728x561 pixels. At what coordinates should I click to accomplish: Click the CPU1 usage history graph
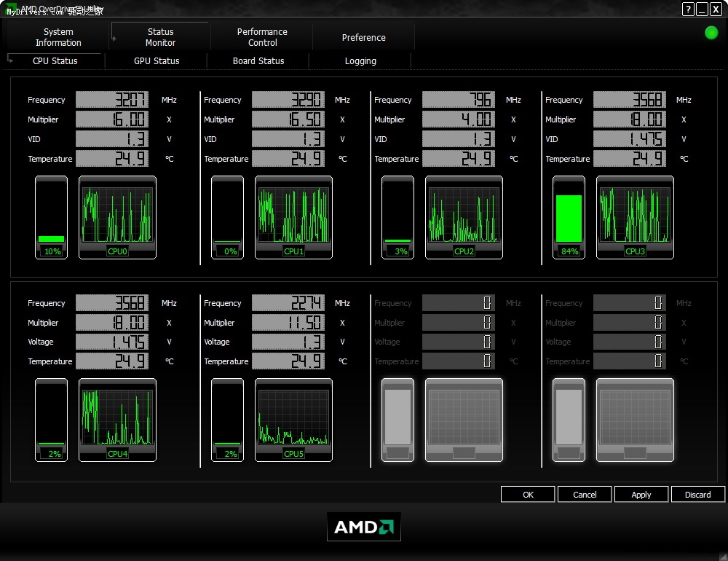(293, 217)
